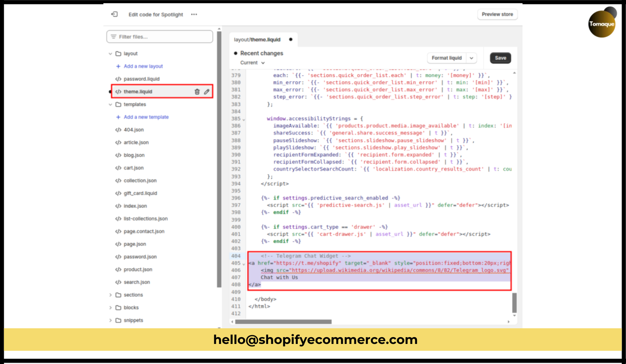The image size is (626, 364).
Task: Open search.json template file
Action: click(x=137, y=282)
